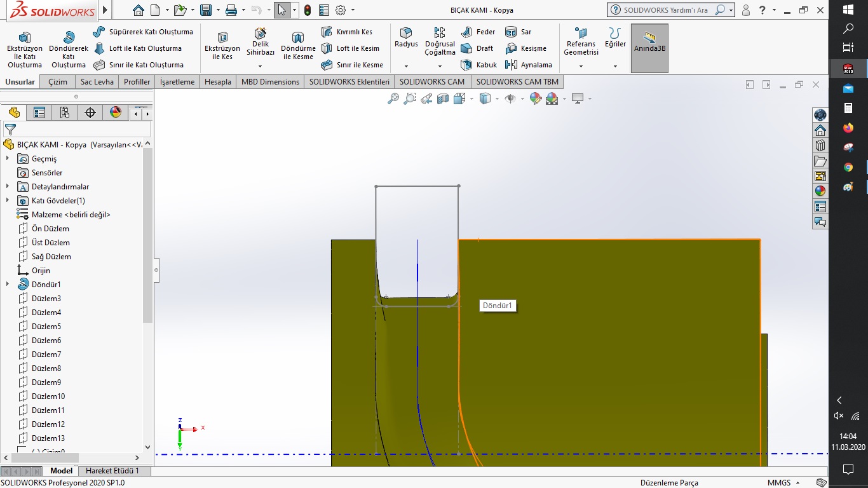
Task: Click the SOLIDWORKS Yardım'ı Ara search field
Action: point(666,10)
